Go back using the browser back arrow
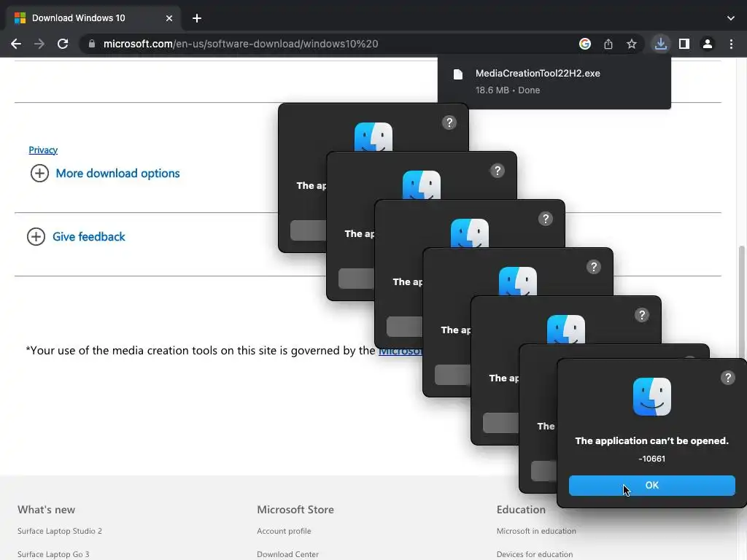Image resolution: width=747 pixels, height=560 pixels. [x=16, y=44]
